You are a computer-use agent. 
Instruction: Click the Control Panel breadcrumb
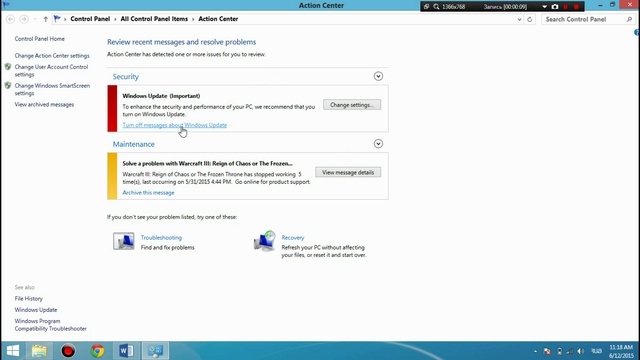tap(90, 19)
